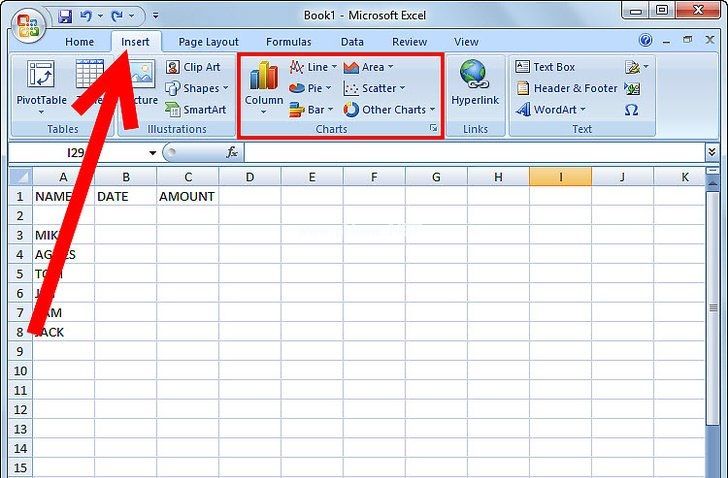Insert a symbol using the Omega icon
Image resolution: width=728 pixels, height=478 pixels.
click(x=631, y=109)
